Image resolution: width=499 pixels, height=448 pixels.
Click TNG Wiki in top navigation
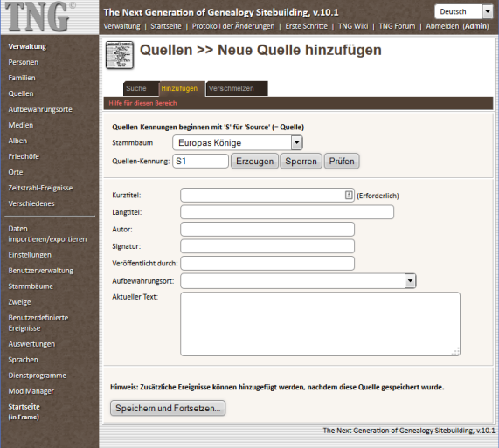pos(353,26)
